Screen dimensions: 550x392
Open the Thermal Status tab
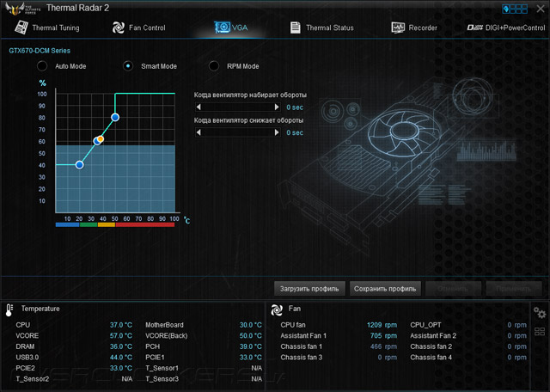(x=321, y=28)
